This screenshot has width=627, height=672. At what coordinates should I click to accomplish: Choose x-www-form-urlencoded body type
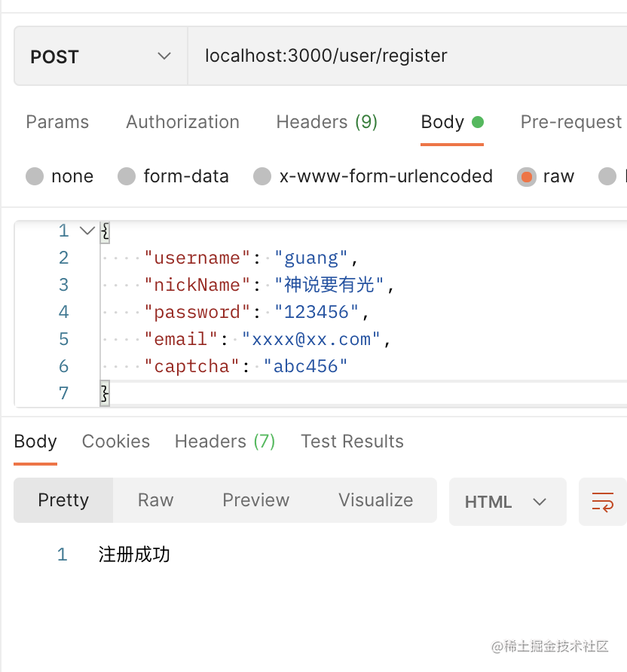[x=262, y=176]
